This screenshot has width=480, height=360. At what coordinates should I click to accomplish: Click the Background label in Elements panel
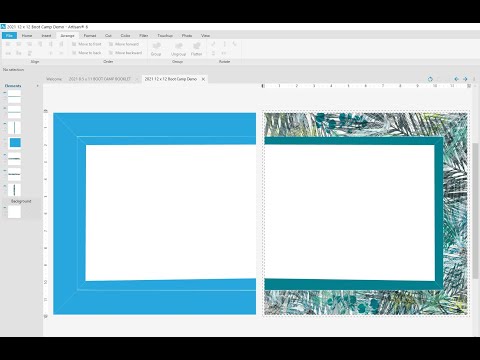(x=21, y=201)
